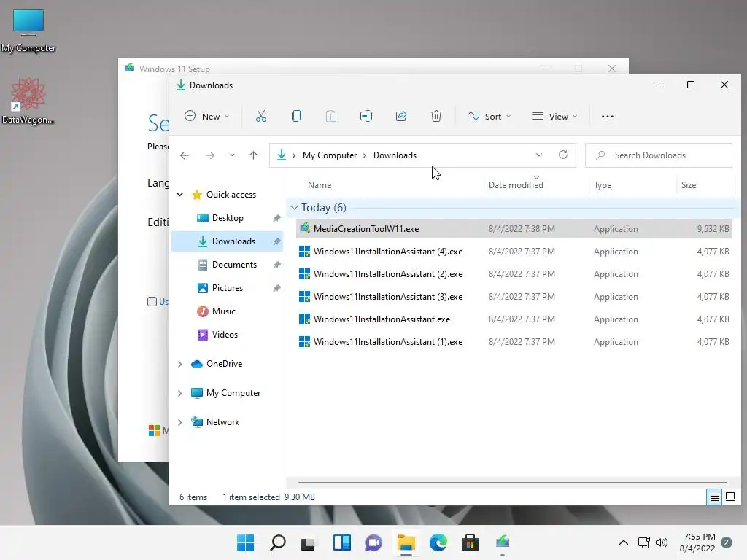Click the horizontal scrollbar in file list
The image size is (747, 560).
click(x=513, y=483)
